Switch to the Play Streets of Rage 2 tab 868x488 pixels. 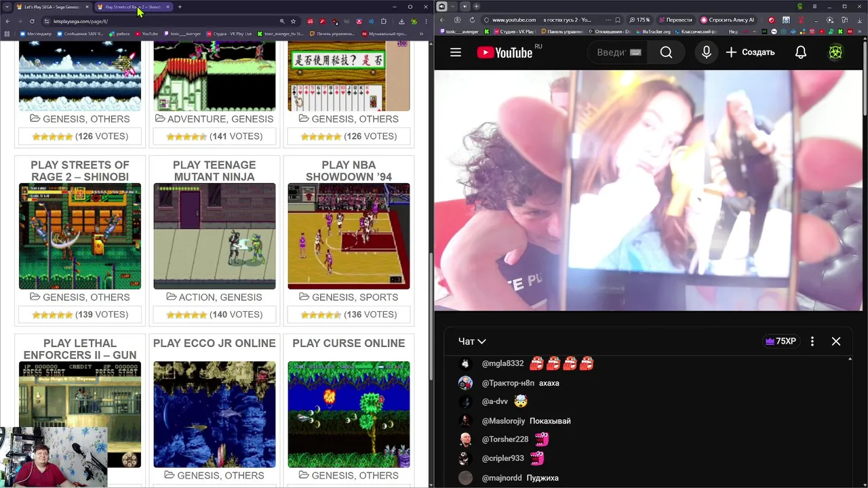[x=132, y=7]
